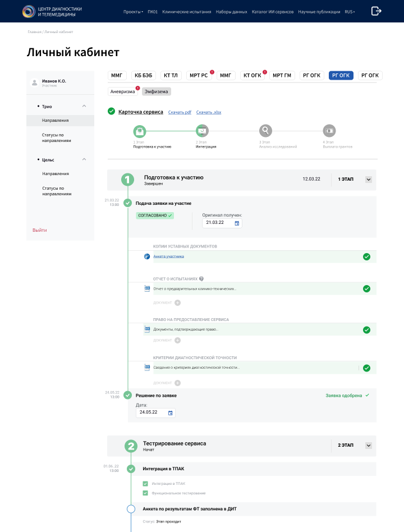Click the logout icon in header
This screenshot has width=404, height=532.
pos(376,11)
